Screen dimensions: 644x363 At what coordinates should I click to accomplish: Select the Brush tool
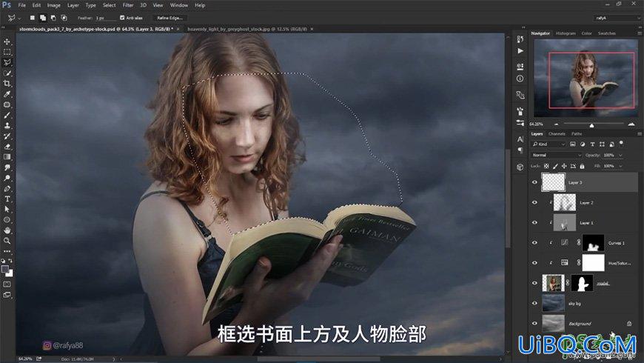7,115
